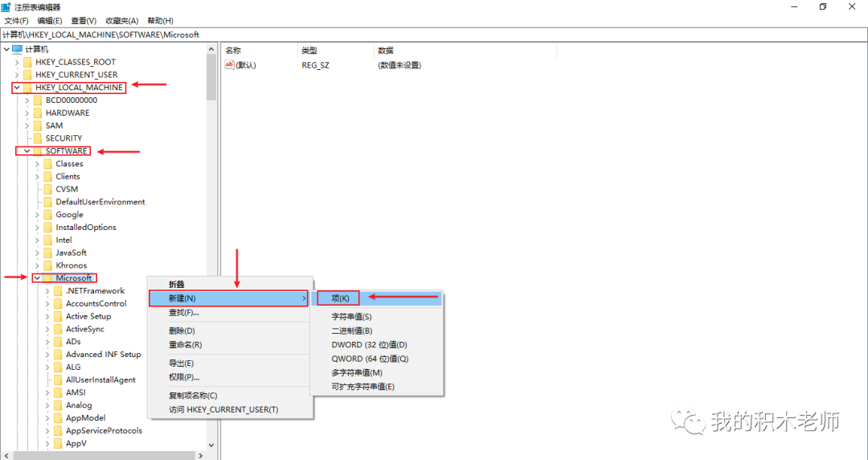Click the DefaultUserEnvironment folder icon
Image resolution: width=868 pixels, height=460 pixels.
(x=47, y=203)
